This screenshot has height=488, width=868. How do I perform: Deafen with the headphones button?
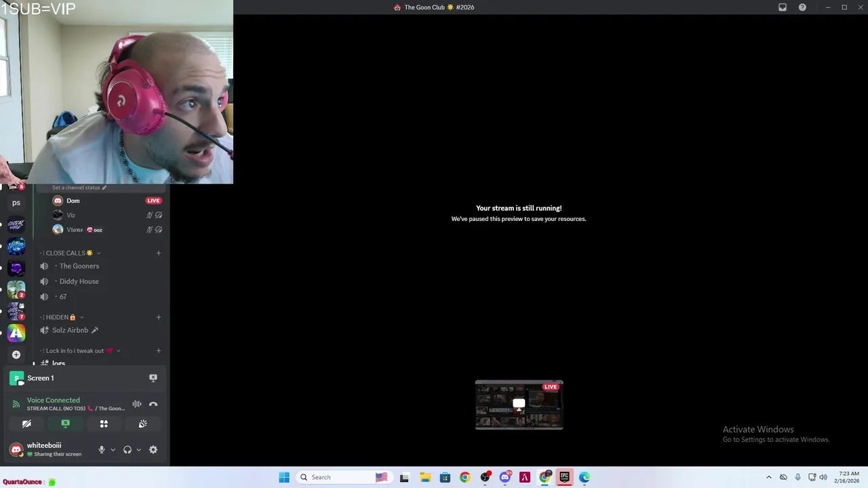(127, 449)
